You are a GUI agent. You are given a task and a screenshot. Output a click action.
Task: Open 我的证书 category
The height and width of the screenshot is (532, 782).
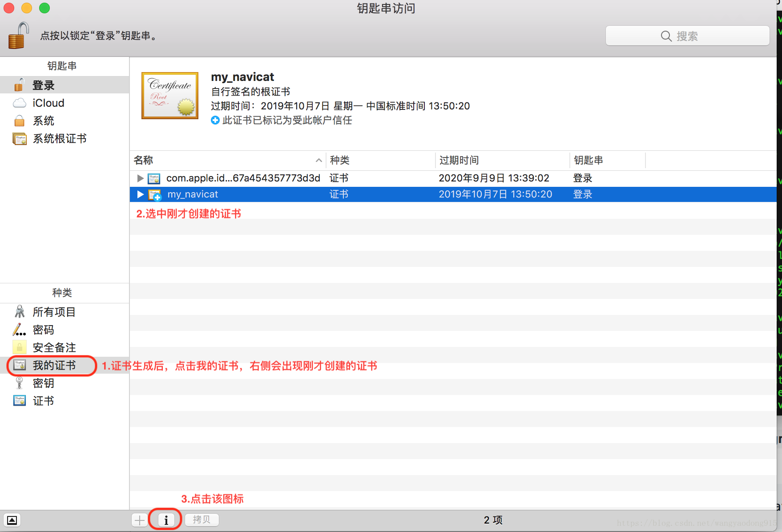point(64,365)
